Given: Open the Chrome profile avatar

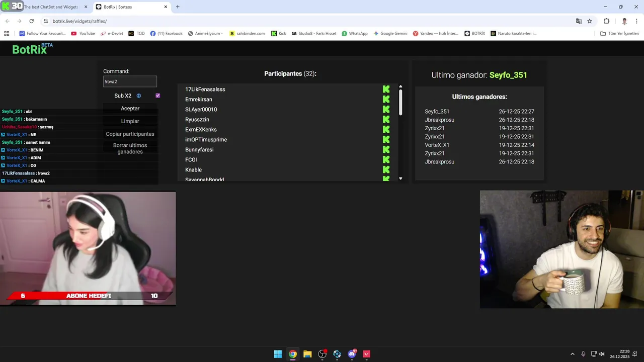Looking at the screenshot, I should (x=624, y=21).
